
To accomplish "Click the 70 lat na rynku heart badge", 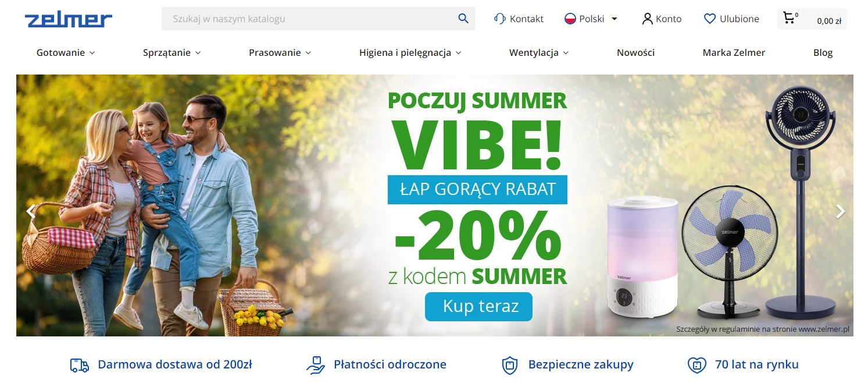I will click(696, 365).
